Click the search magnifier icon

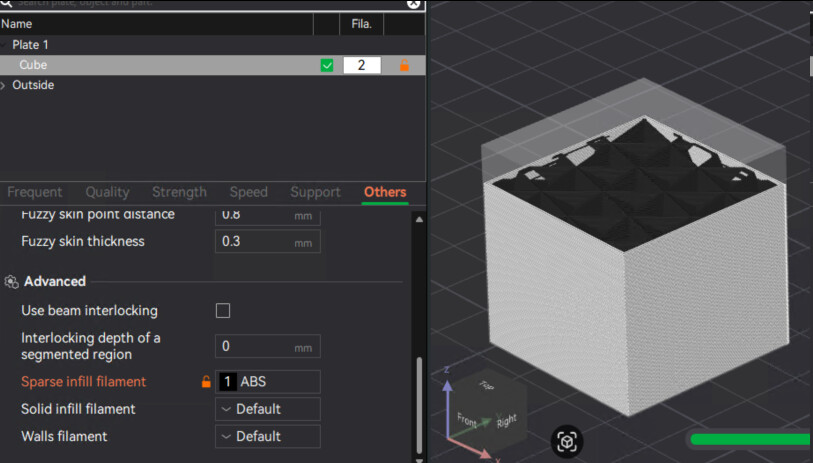[x=6, y=3]
